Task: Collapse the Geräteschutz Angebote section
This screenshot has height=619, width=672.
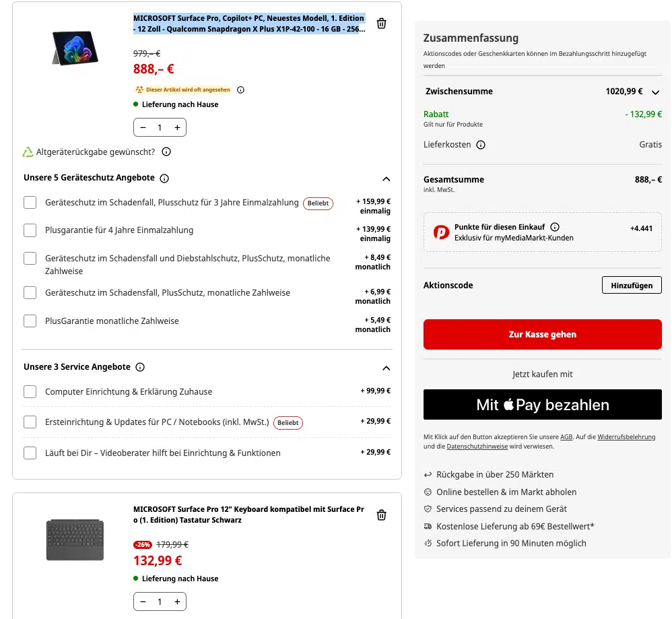Action: pos(386,179)
